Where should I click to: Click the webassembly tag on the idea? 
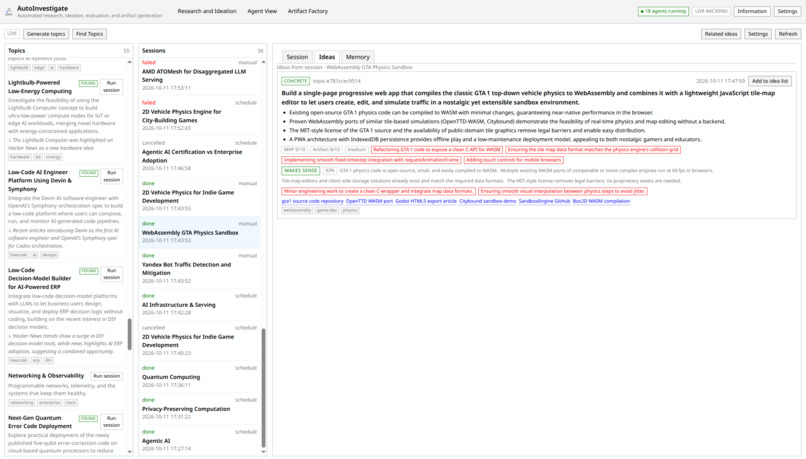(297, 210)
